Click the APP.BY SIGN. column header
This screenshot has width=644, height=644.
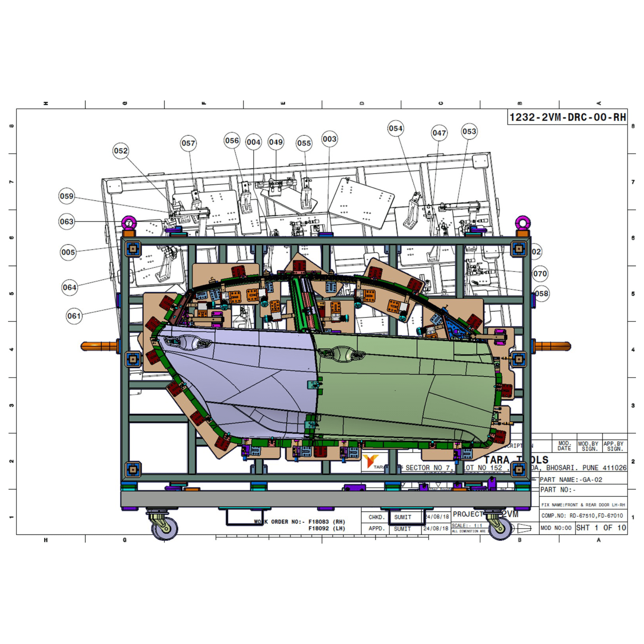tap(614, 446)
